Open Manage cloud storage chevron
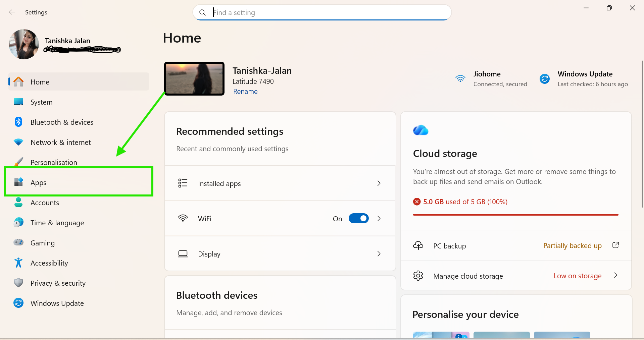 click(615, 275)
